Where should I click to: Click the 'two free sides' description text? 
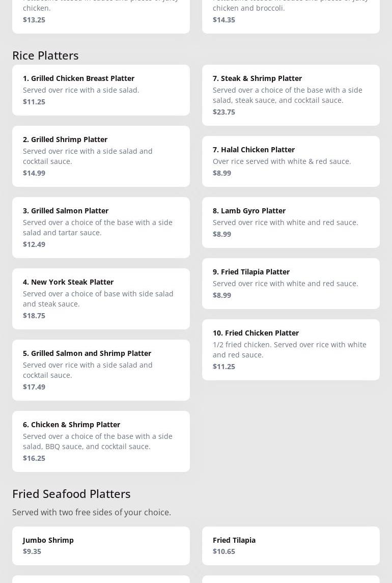(92, 512)
